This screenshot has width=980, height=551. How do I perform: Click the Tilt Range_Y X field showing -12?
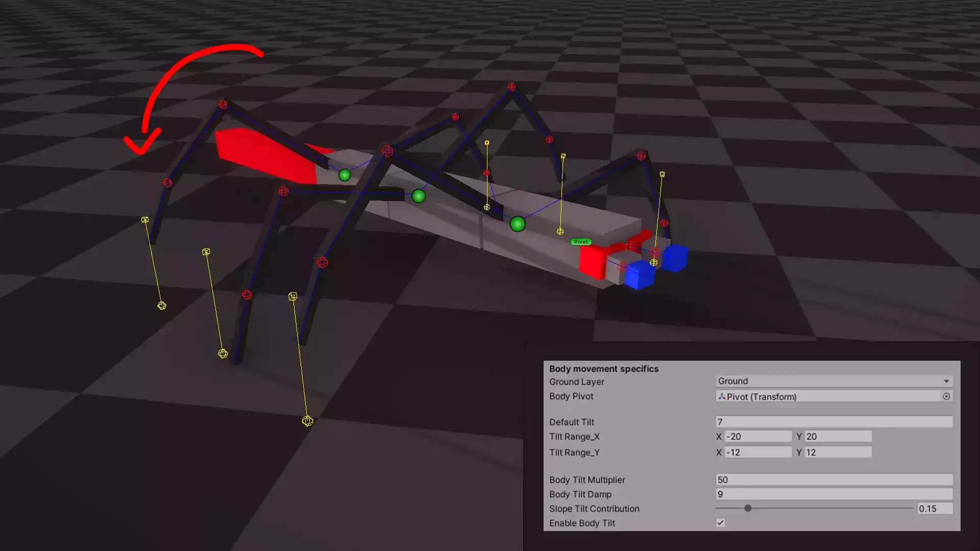tap(758, 453)
